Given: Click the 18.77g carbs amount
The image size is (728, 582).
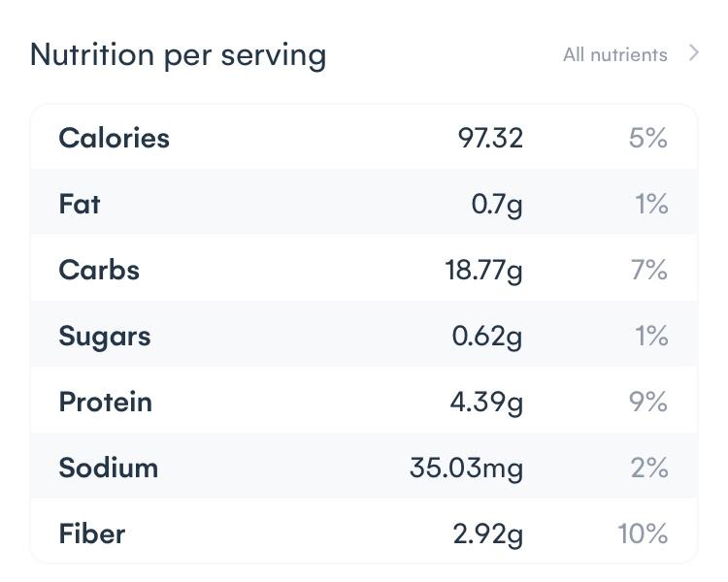Looking at the screenshot, I should [483, 270].
